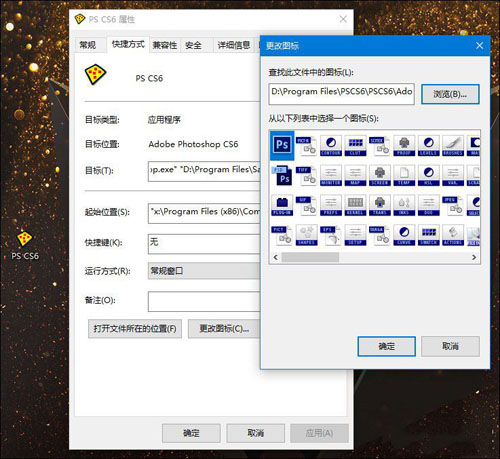The height and width of the screenshot is (459, 500).
Task: Select the Ps application icon in the list
Action: pos(282,145)
